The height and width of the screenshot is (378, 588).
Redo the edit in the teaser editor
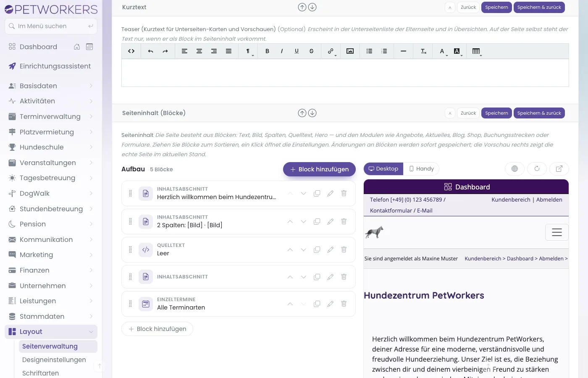[165, 51]
